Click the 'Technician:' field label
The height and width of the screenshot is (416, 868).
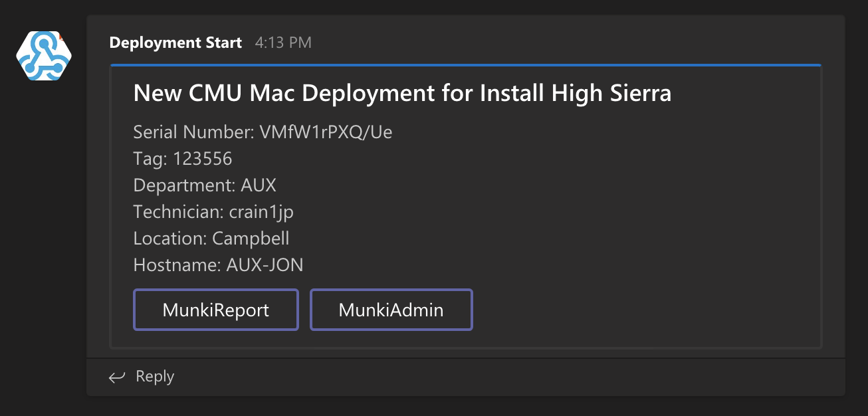178,212
